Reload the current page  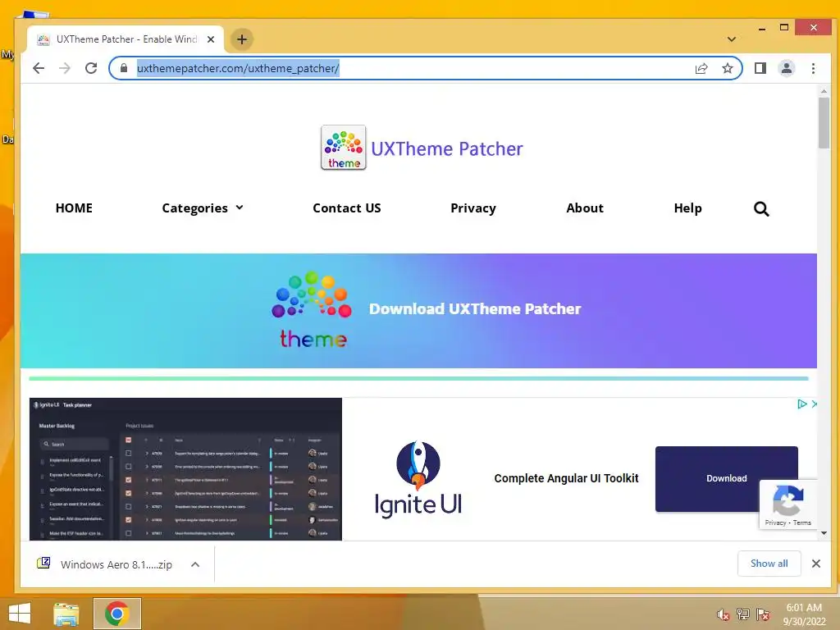[91, 68]
